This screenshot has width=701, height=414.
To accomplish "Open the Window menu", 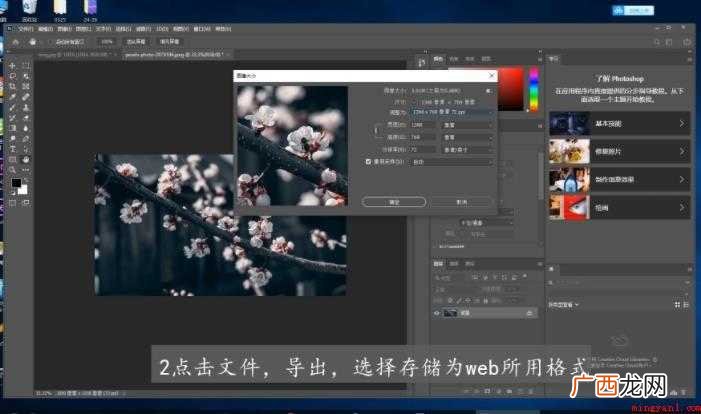I will click(202, 29).
